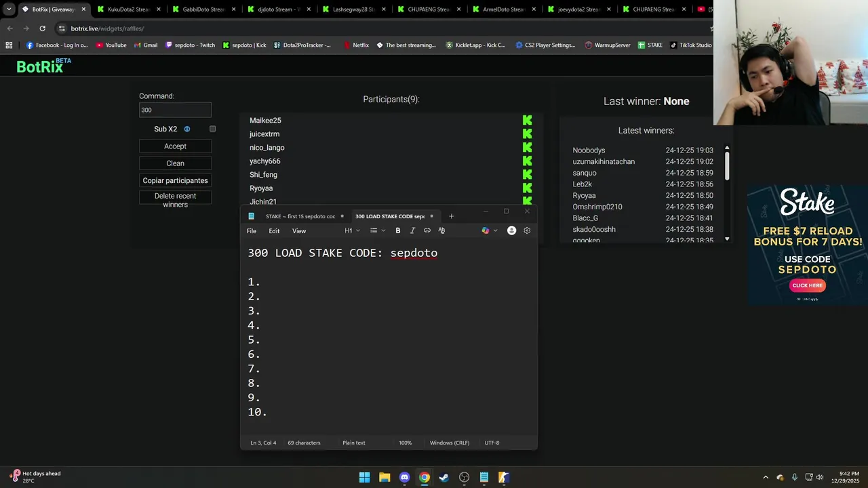Change UTF-8 encoding in status bar

click(x=492, y=443)
